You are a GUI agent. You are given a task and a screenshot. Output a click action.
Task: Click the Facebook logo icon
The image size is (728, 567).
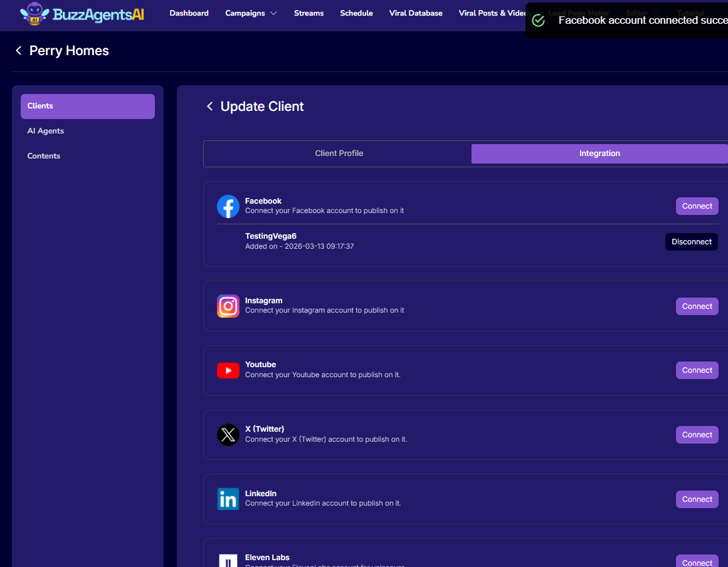click(x=228, y=206)
